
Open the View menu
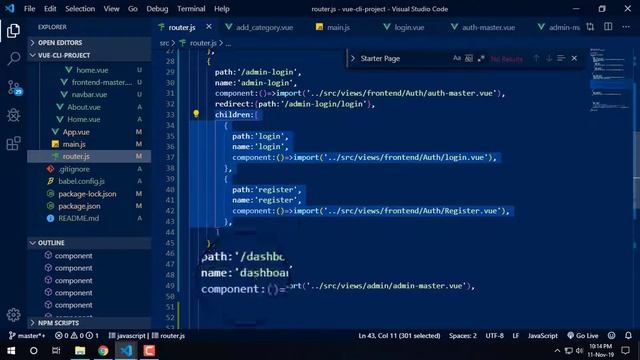click(111, 9)
